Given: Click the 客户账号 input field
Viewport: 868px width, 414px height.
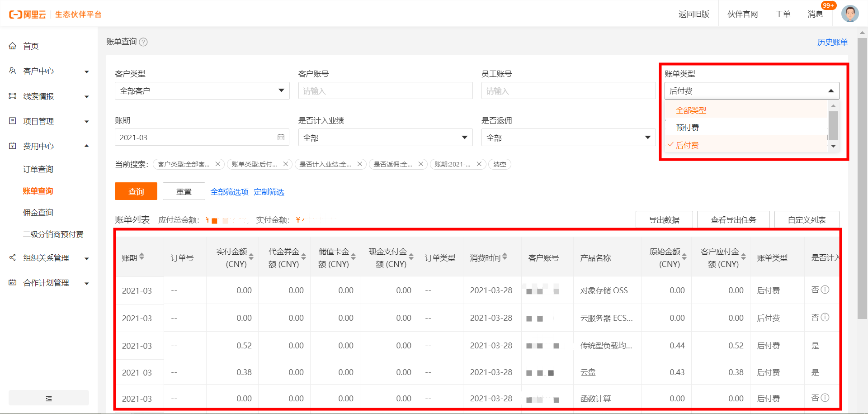Looking at the screenshot, I should pyautogui.click(x=386, y=90).
